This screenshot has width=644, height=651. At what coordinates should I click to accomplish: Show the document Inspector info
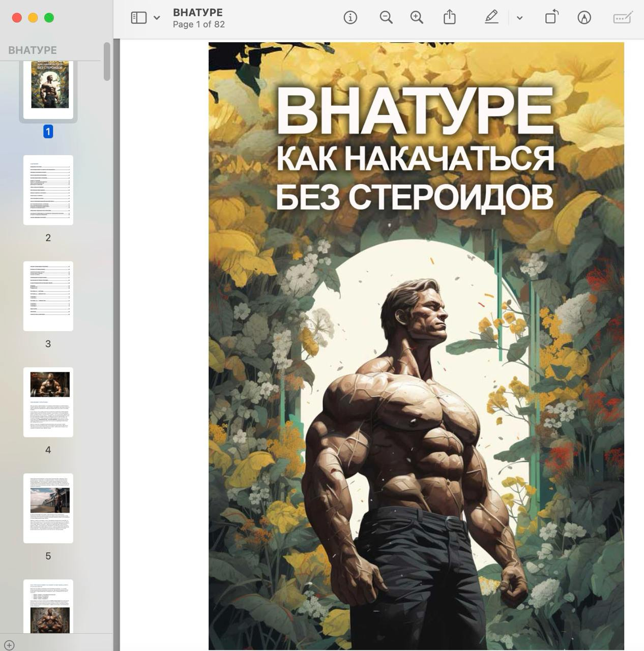coord(350,18)
